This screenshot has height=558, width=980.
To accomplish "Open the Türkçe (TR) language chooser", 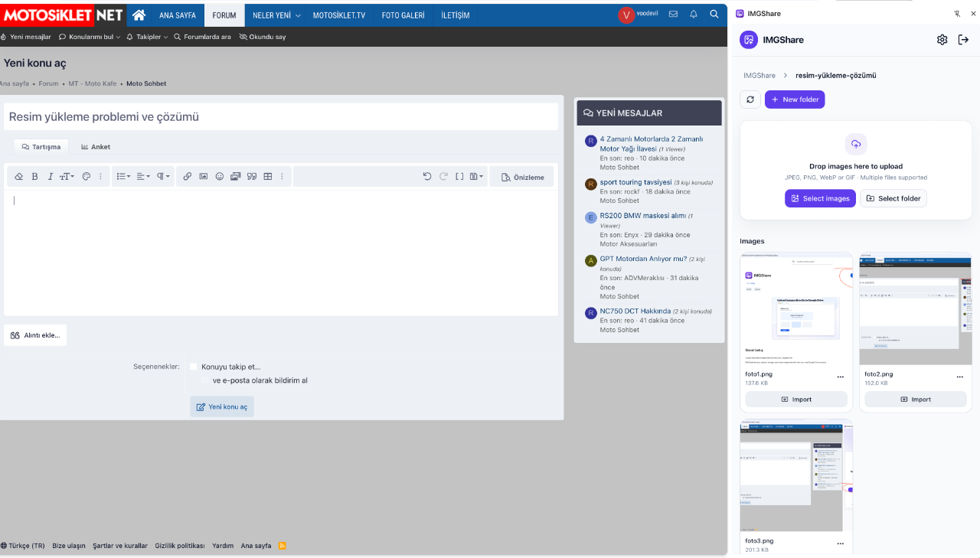I will click(23, 546).
